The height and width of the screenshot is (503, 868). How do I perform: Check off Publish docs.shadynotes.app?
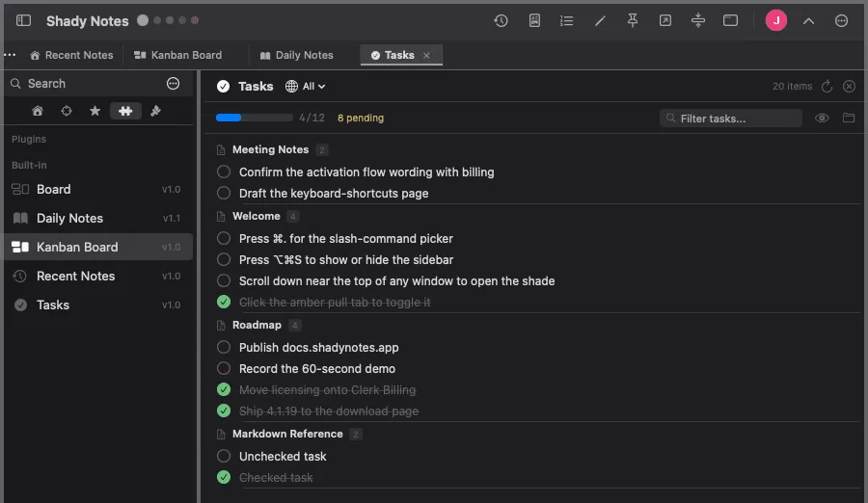pos(224,347)
